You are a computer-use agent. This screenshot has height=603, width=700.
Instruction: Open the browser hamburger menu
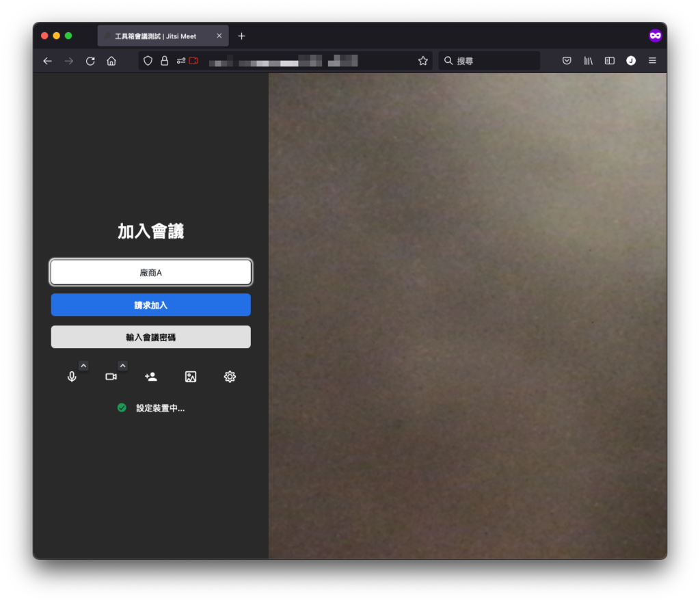(x=652, y=61)
